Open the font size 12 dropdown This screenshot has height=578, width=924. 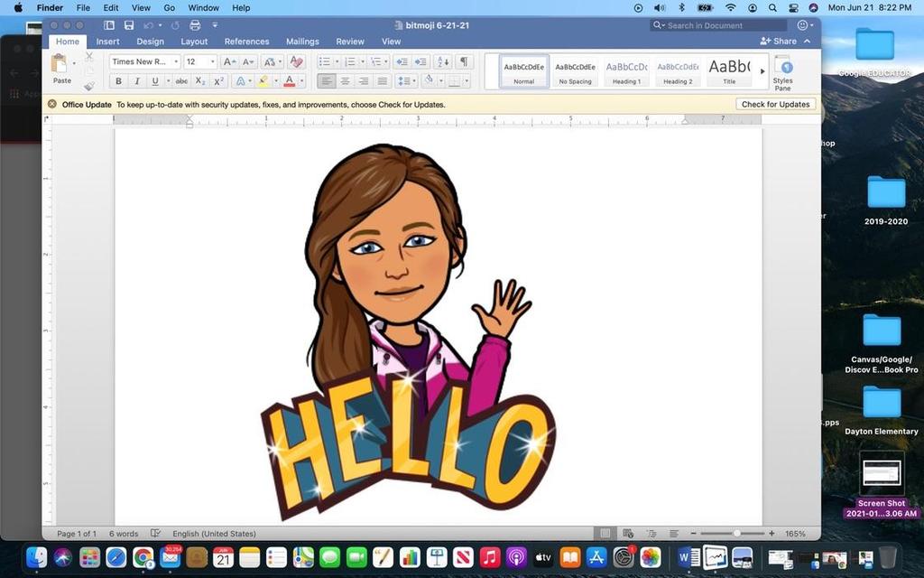coord(213,61)
